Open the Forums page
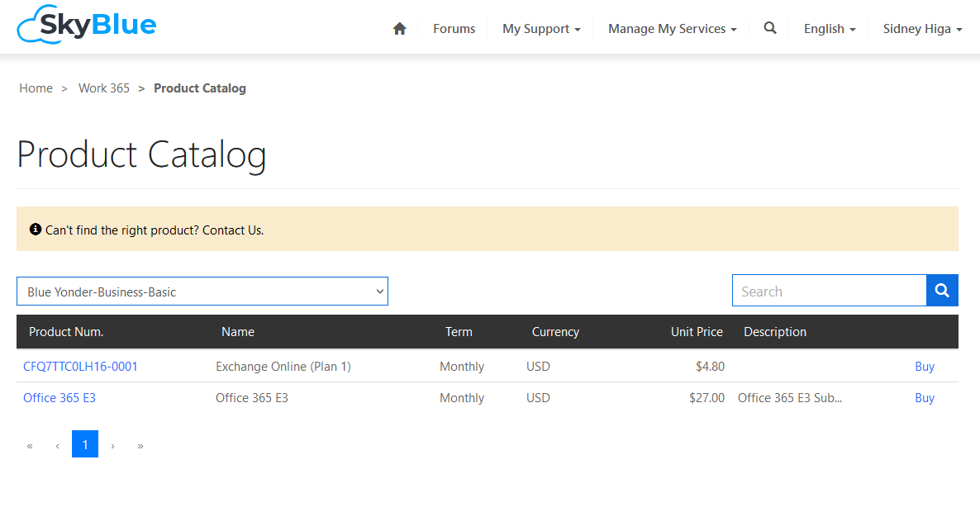Screen dimensions: 980x512 pos(454,29)
